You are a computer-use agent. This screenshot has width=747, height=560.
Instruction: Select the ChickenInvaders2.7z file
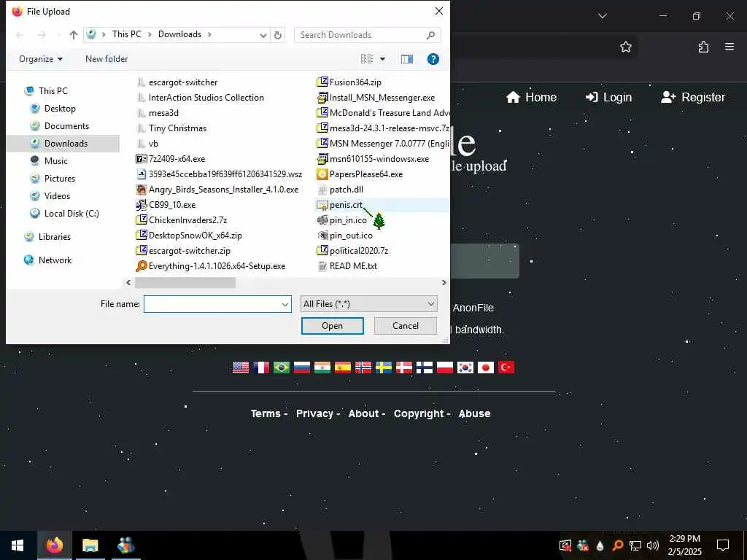pos(182,220)
